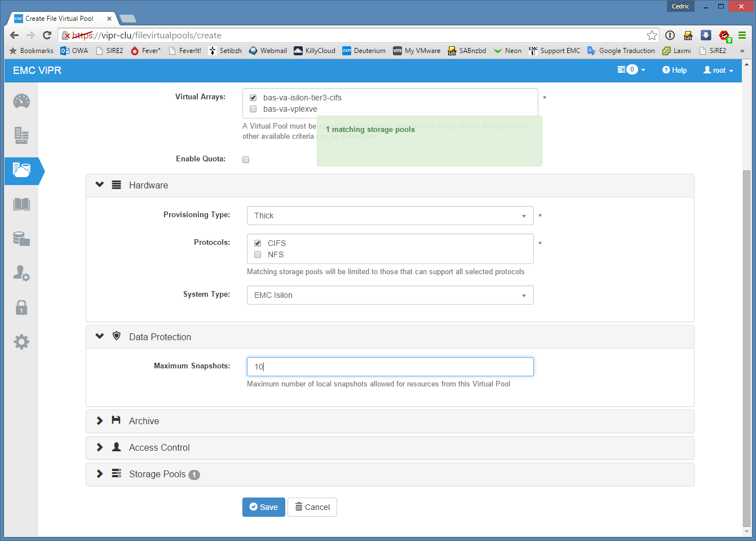
Task: Click the Storage Pools list icon
Action: [x=117, y=473]
